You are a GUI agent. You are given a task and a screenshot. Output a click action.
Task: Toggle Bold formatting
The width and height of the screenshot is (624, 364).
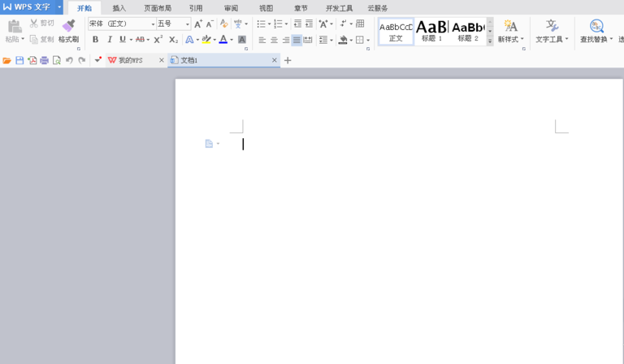(96, 39)
